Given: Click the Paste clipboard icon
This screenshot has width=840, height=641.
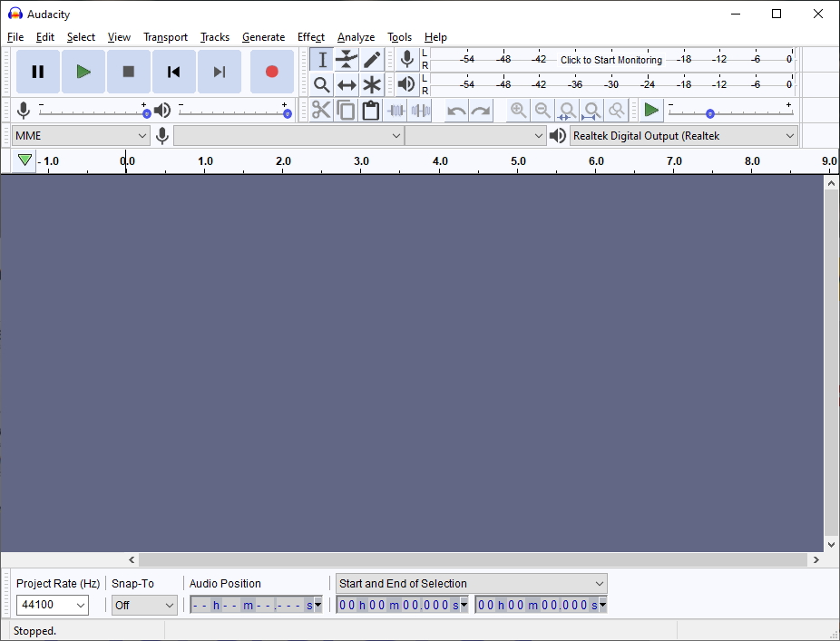Looking at the screenshot, I should coord(371,111).
